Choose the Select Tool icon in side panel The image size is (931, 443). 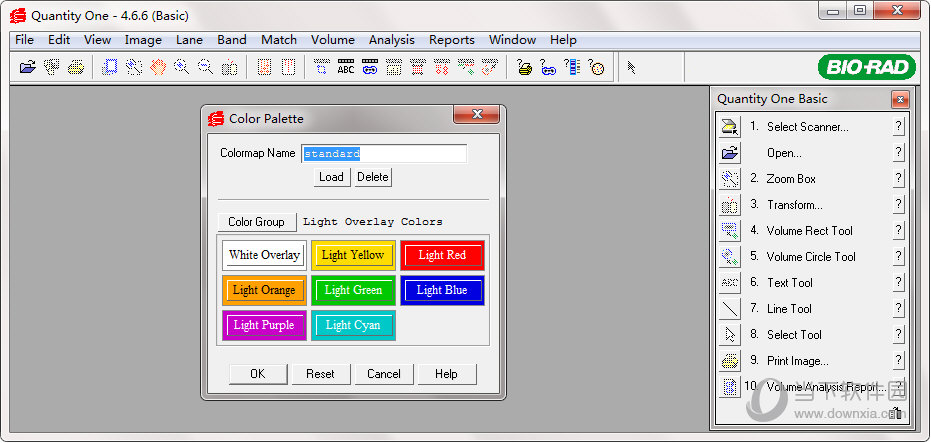730,335
